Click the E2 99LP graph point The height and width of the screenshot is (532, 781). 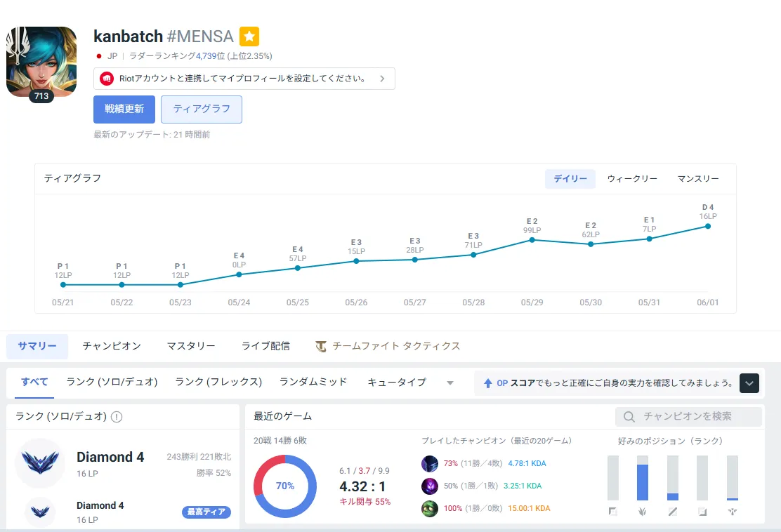(x=532, y=240)
